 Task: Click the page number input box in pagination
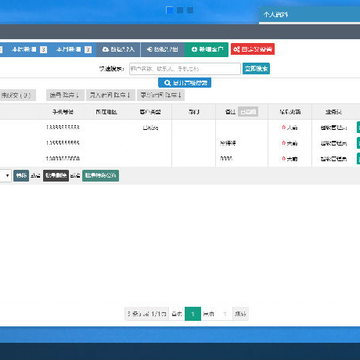coord(225,314)
